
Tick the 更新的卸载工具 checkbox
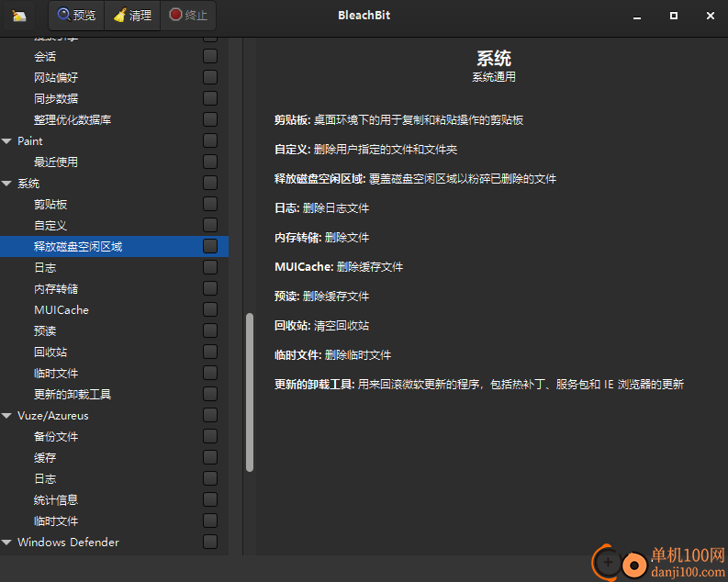[210, 394]
